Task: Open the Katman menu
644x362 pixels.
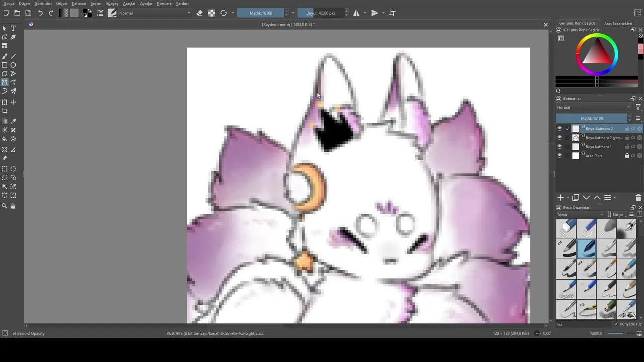Action: click(79, 4)
